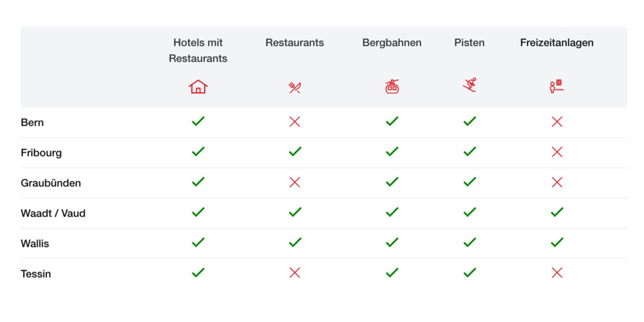Click the Bergbahnen column header text
The image size is (644, 322).
tap(392, 43)
